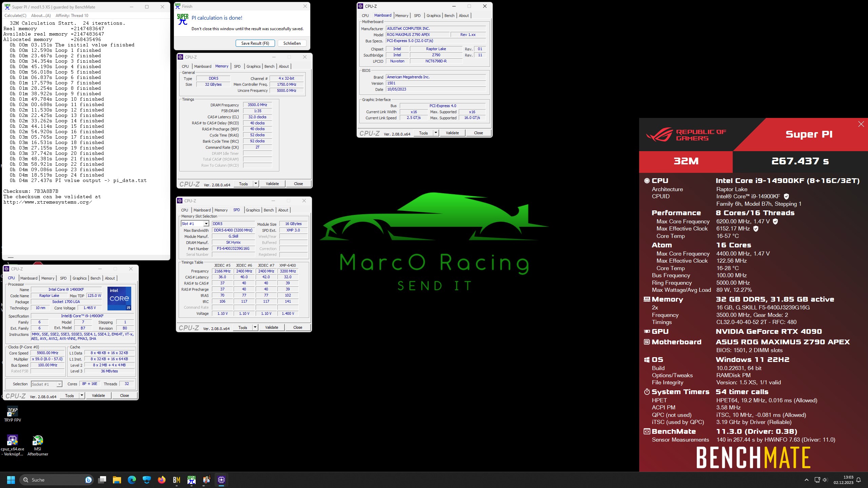
Task: Open Tools dropdown arrow in CPU-Z SPD window
Action: pyautogui.click(x=255, y=327)
